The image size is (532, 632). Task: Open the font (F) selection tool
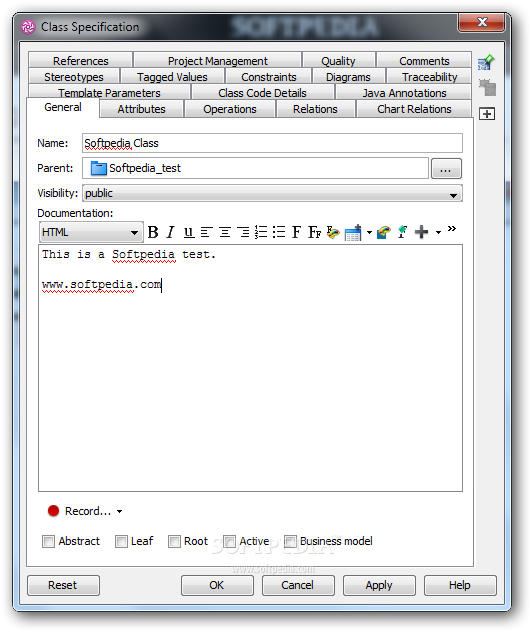point(297,232)
